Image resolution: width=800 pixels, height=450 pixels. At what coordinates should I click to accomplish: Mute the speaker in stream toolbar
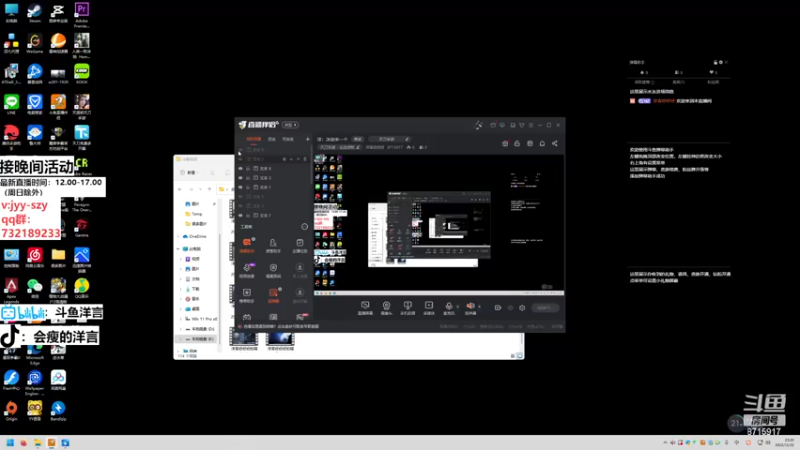470,307
